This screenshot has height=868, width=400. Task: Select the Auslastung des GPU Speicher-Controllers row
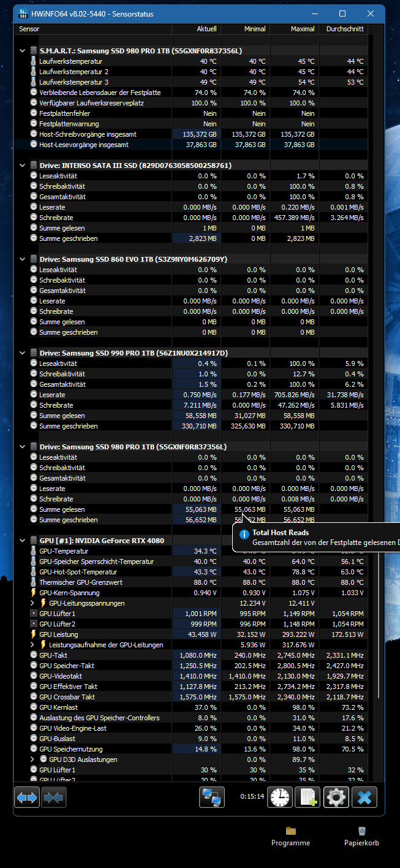click(x=191, y=718)
